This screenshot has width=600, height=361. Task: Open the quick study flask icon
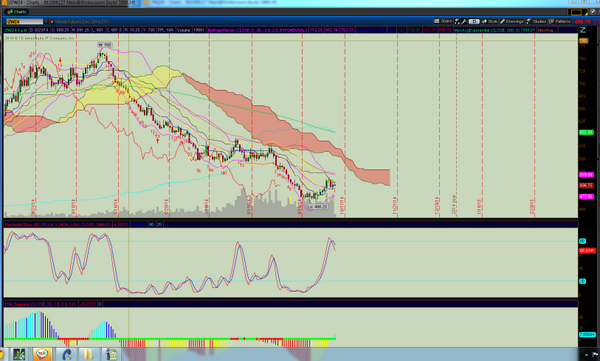pos(457,21)
